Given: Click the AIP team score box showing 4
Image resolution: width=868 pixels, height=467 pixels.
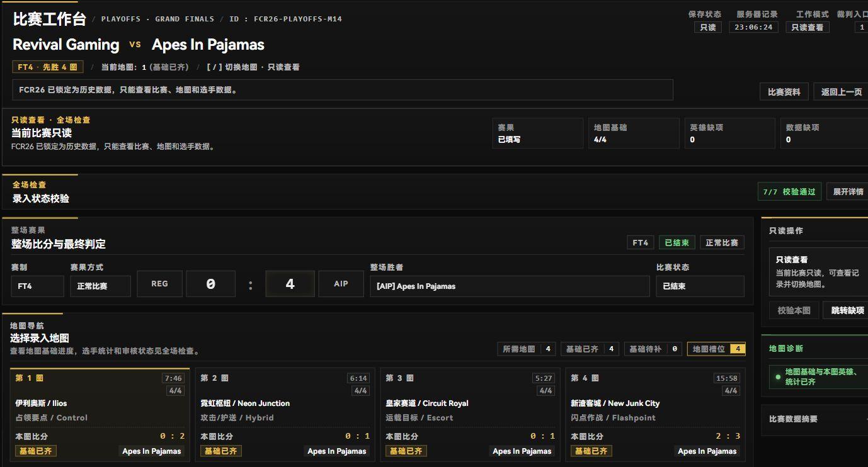Looking at the screenshot, I should [290, 284].
